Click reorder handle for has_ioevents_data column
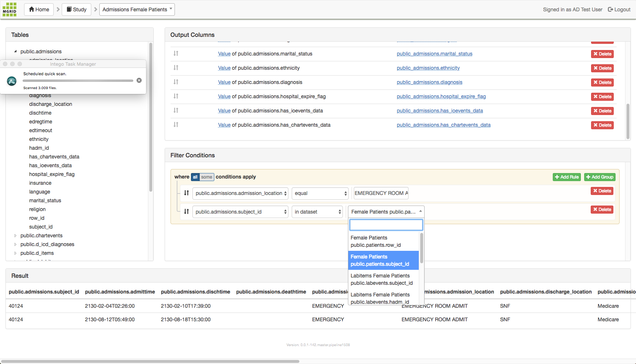The image size is (636, 364). click(x=176, y=110)
